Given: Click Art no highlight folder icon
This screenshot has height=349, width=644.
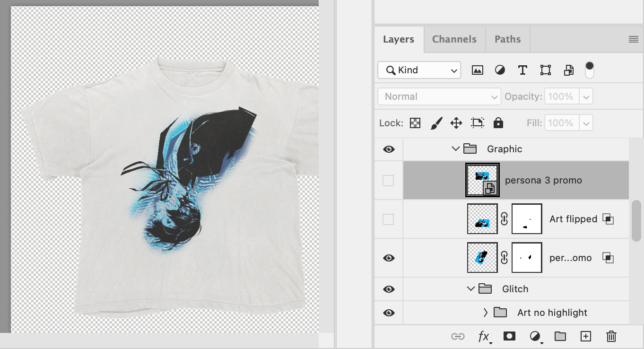Looking at the screenshot, I should pos(500,312).
